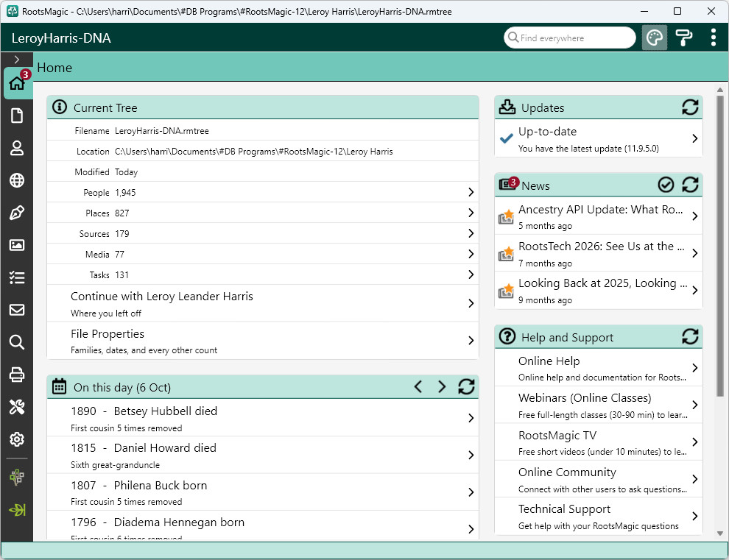
Task: Click the Find everywhere search box
Action: point(569,38)
